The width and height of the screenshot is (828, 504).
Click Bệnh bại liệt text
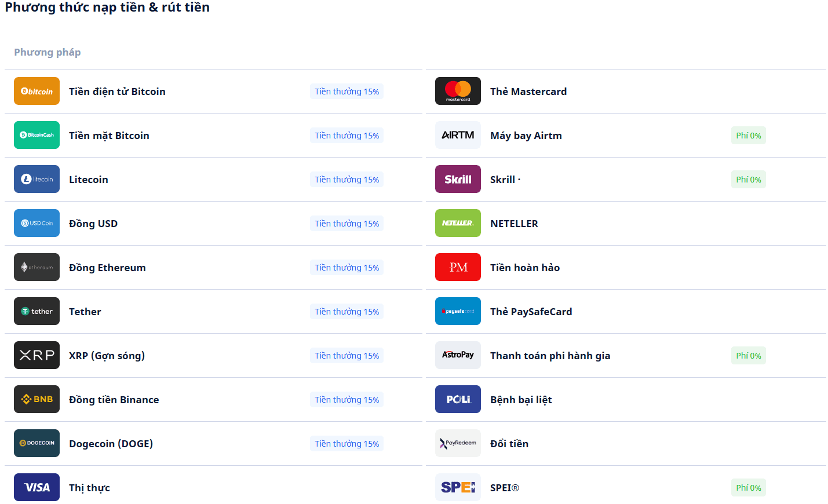coord(521,400)
